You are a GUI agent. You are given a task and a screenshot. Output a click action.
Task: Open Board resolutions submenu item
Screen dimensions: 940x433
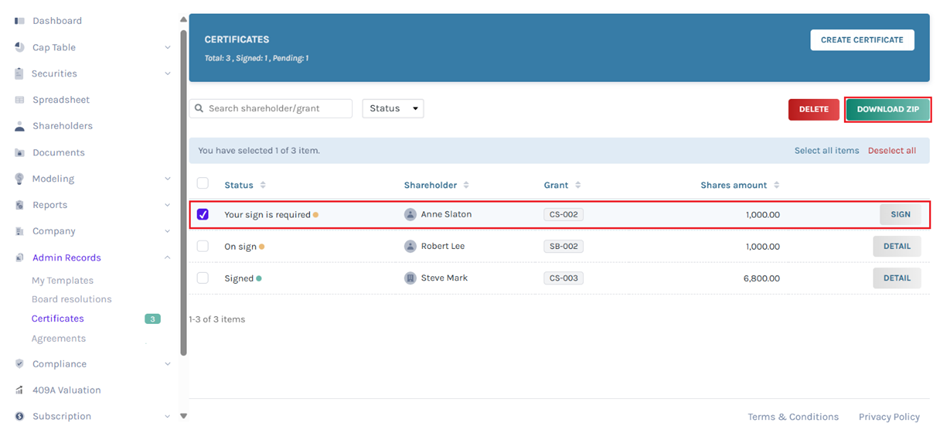71,299
